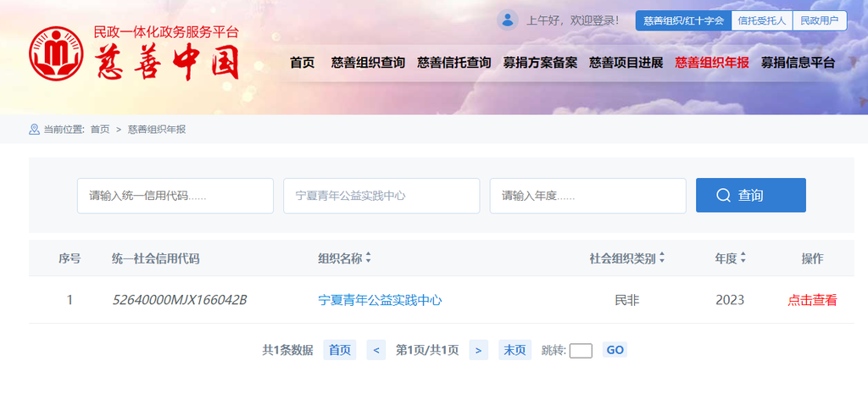868x400 pixels.
Task: Click the 序号 column header
Action: pos(70,258)
